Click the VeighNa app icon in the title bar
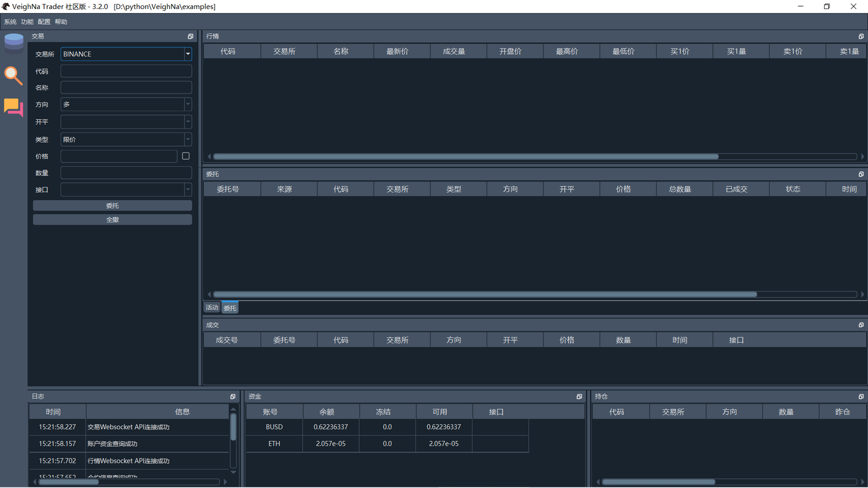Screen dimensions: 868x488 point(6,7)
